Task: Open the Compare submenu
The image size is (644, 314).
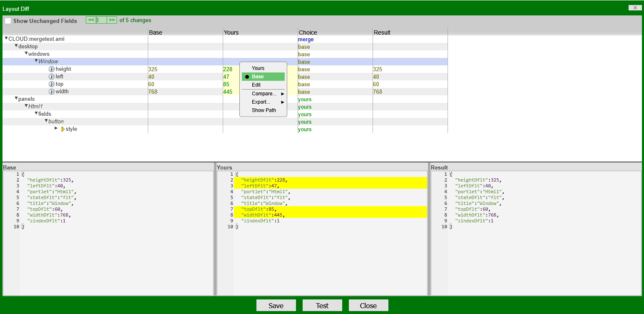Action: (264, 93)
